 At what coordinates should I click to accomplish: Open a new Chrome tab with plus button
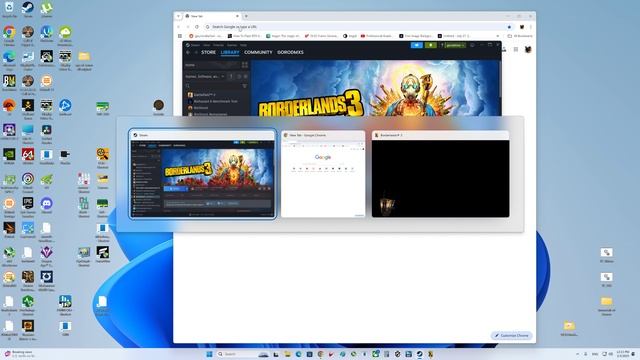[x=246, y=16]
